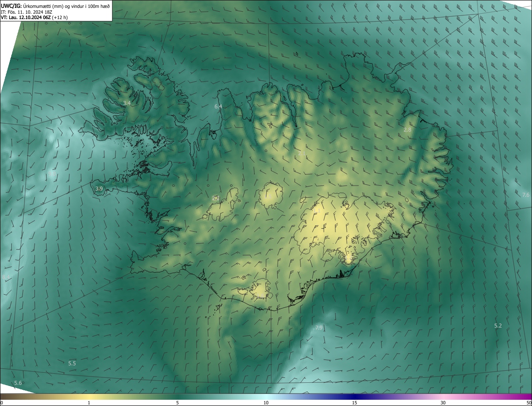Click the map value 1.1 on the large glacier
Viewport: 532px width, 406px height.
click(x=317, y=211)
